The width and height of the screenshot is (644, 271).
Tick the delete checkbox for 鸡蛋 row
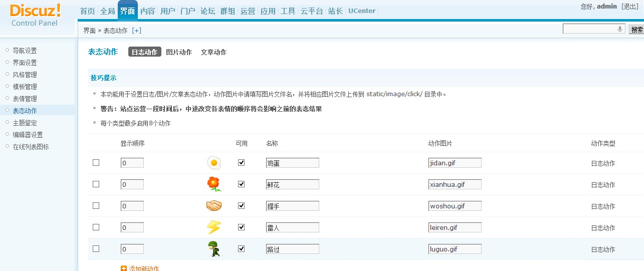96,163
